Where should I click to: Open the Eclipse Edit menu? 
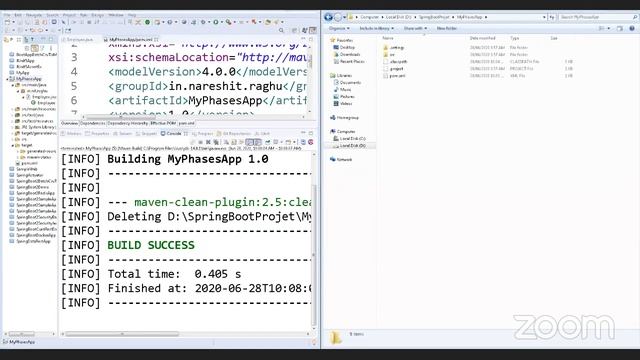[x=18, y=15]
